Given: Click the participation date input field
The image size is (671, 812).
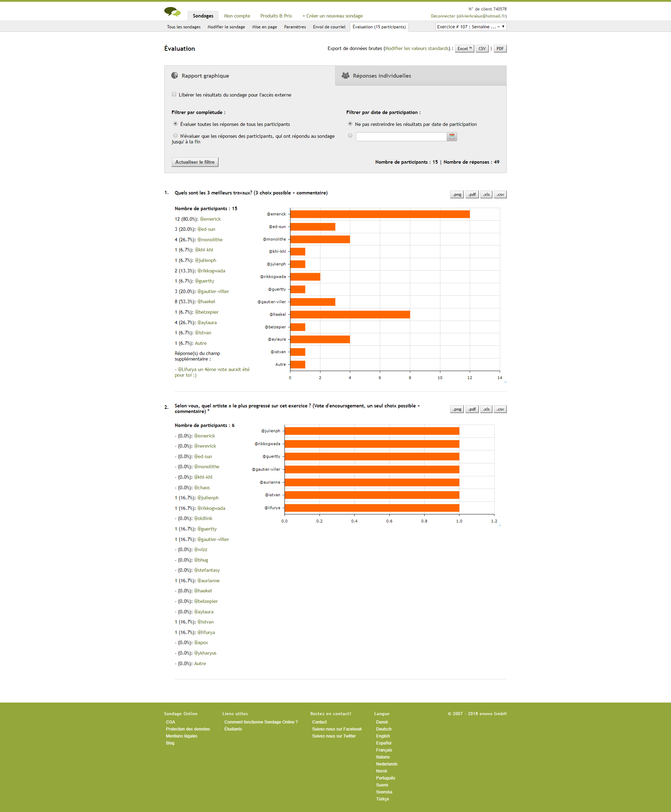Looking at the screenshot, I should (x=401, y=136).
